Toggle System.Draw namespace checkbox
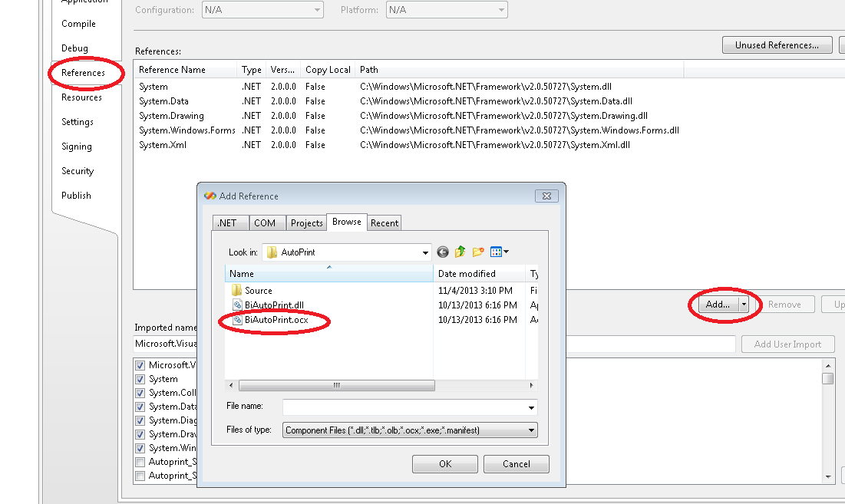845x504 pixels. tap(140, 434)
